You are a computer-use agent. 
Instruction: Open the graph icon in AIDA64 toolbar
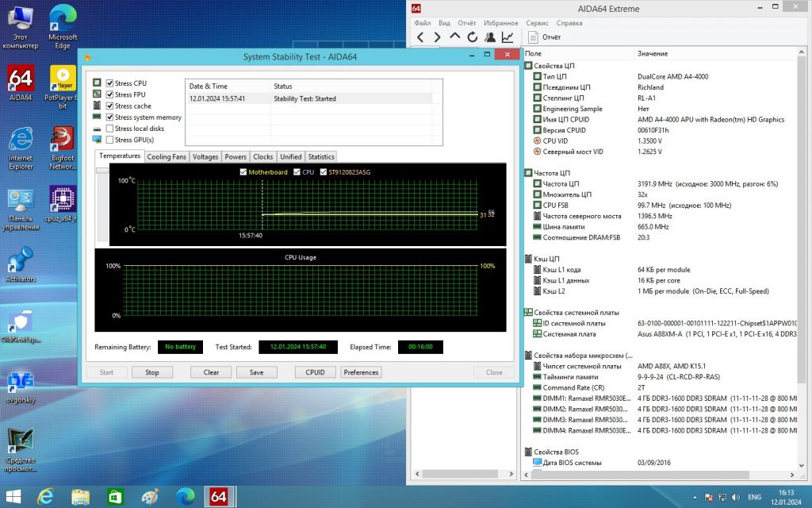[507, 37]
